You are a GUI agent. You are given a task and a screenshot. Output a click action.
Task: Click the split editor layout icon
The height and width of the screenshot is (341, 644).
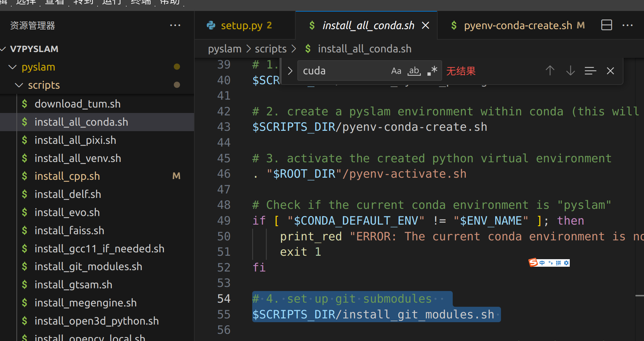(x=606, y=25)
